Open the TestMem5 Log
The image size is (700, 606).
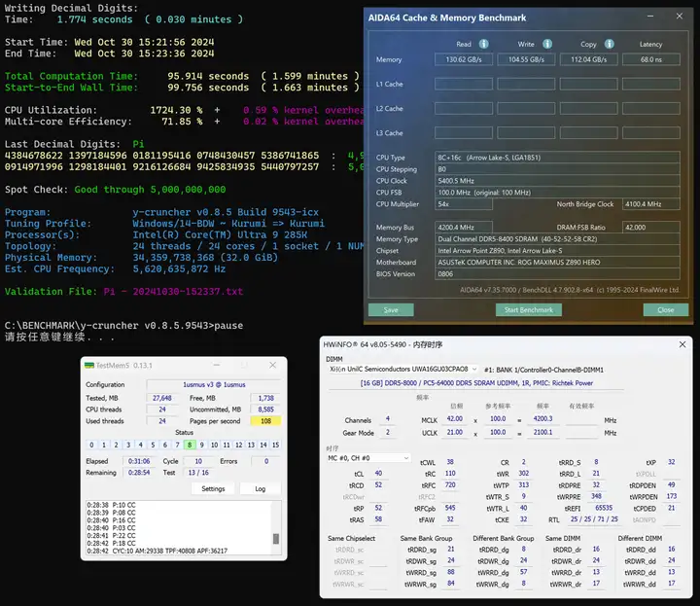click(260, 488)
